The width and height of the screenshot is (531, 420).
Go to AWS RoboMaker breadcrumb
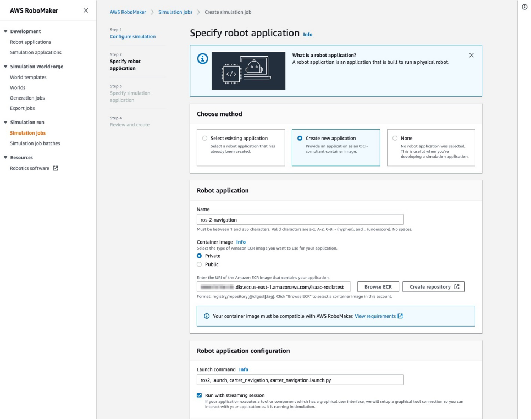(x=128, y=12)
